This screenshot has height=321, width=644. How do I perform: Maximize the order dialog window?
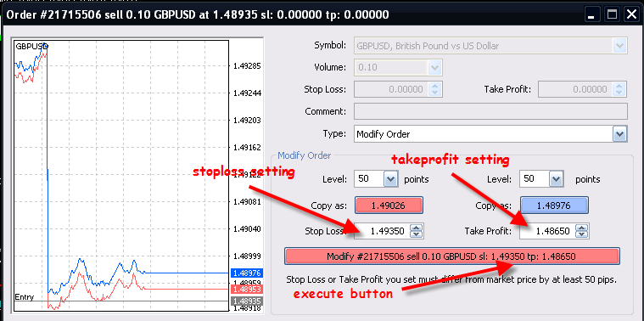612,15
